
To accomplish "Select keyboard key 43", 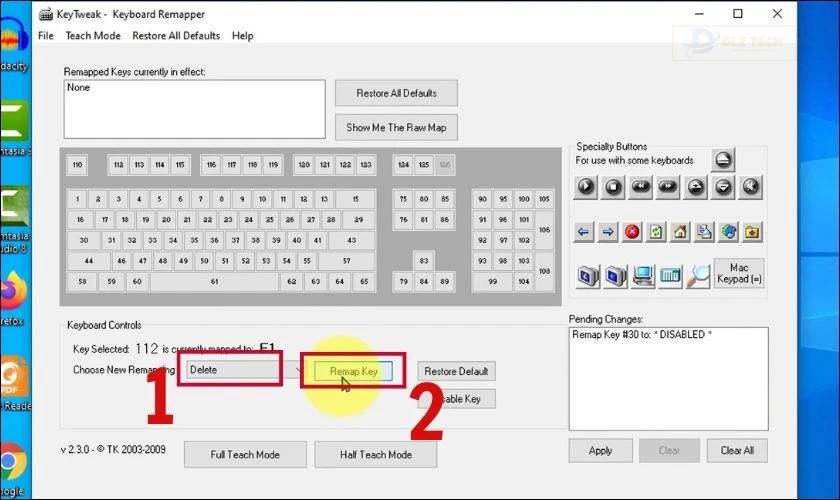I will [x=351, y=240].
